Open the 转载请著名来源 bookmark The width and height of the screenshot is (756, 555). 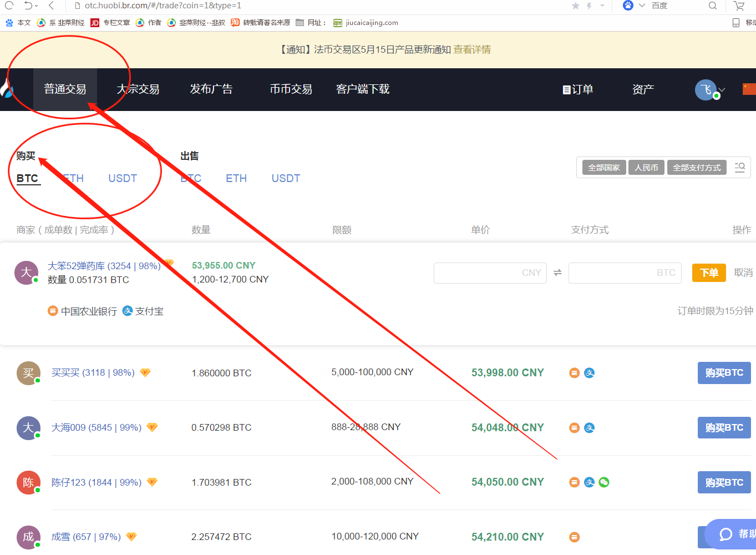point(261,23)
